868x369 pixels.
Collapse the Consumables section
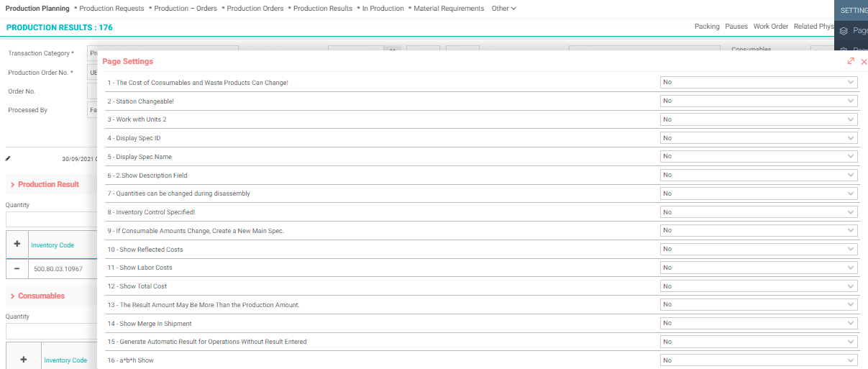pyautogui.click(x=13, y=296)
